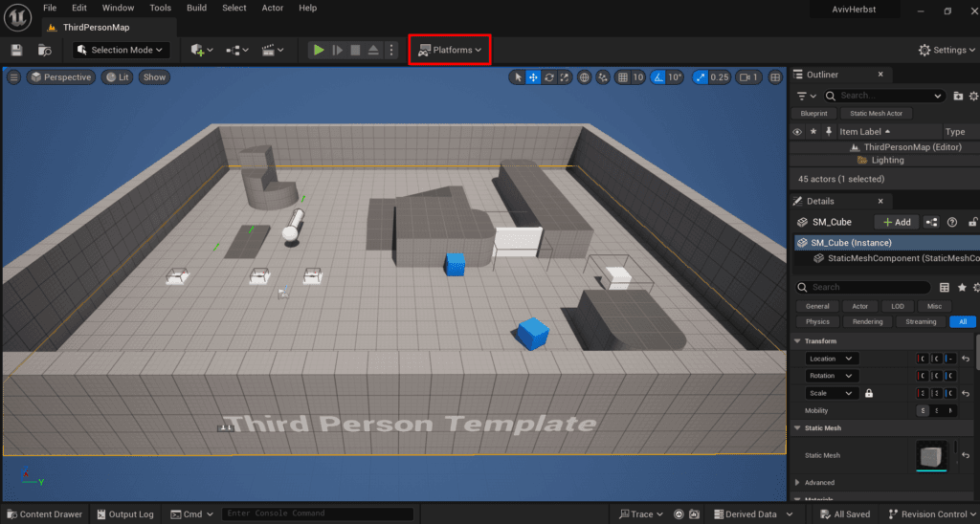
Task: Activate the Scale gizmo tool
Action: click(x=565, y=77)
